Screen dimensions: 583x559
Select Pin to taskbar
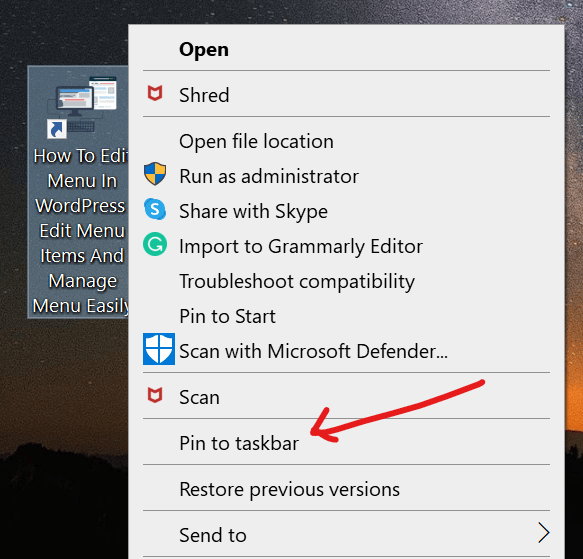point(346,443)
